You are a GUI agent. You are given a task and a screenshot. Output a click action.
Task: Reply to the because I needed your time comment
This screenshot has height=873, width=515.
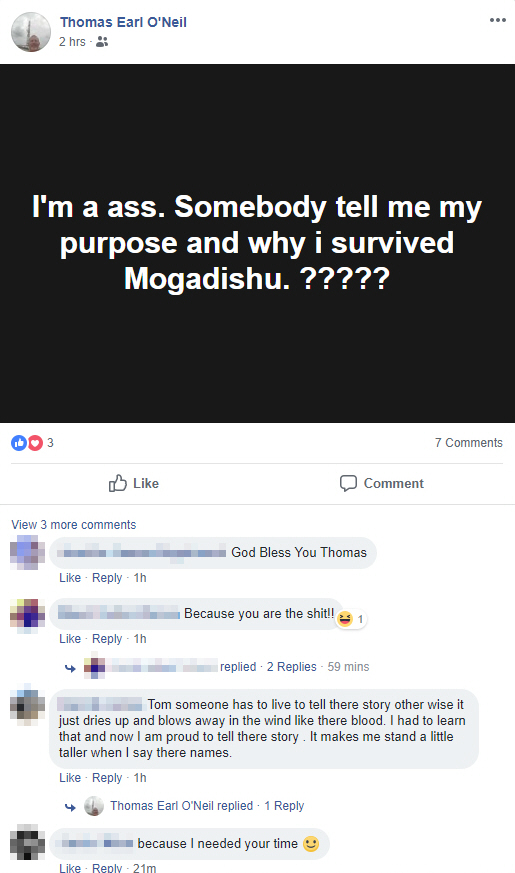107,867
